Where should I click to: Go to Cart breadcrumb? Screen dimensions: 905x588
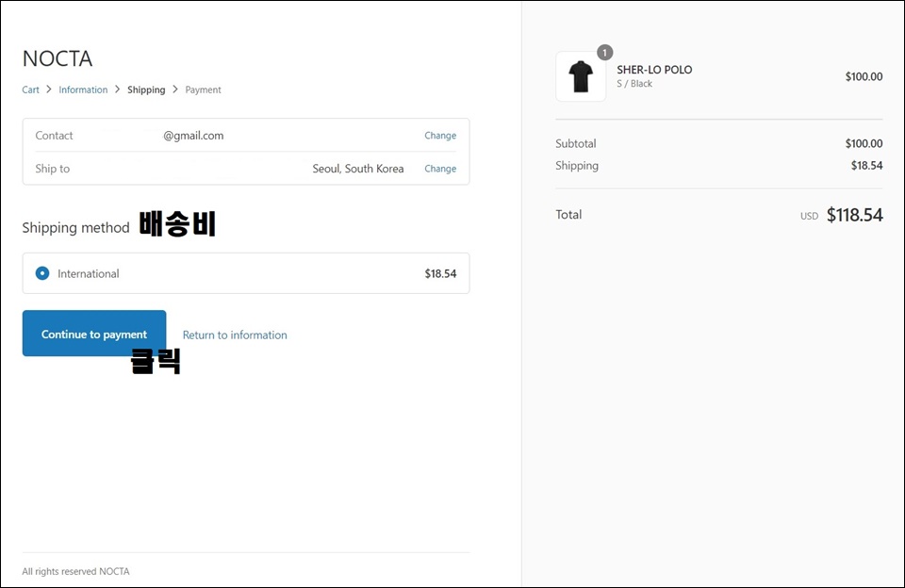pos(30,90)
